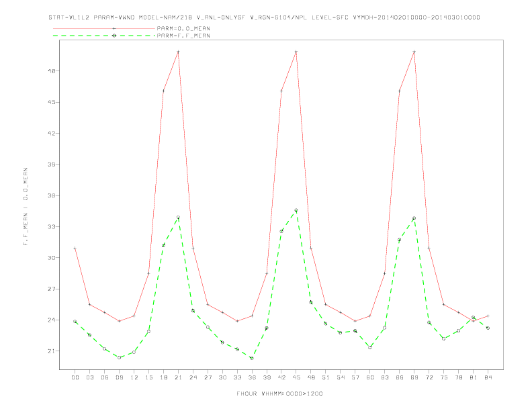532x411 pixels.
Task: Select green line marker at hour 00
Action: point(75,322)
